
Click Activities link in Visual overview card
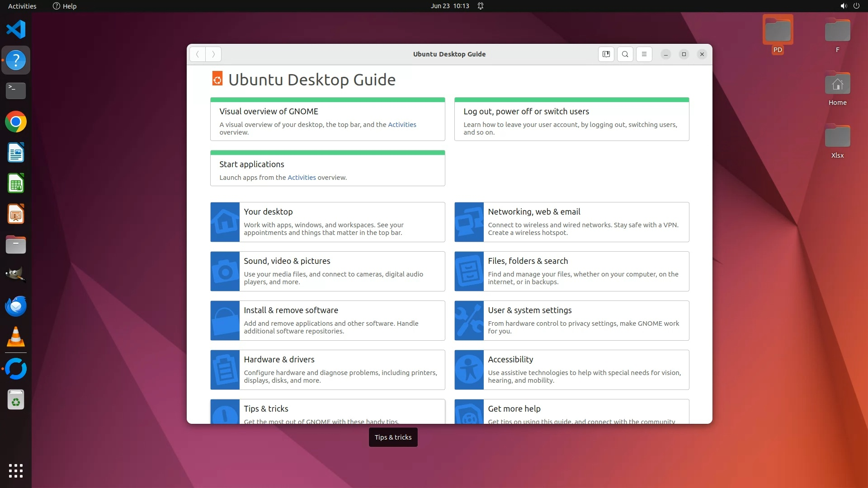[x=402, y=125]
